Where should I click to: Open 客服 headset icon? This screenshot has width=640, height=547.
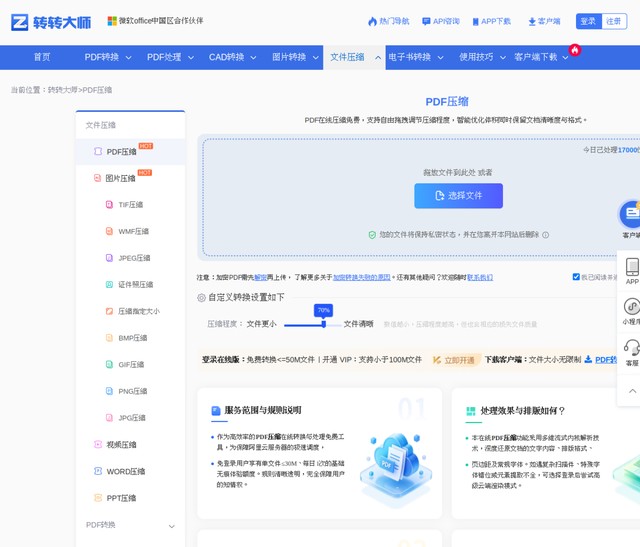(632, 348)
